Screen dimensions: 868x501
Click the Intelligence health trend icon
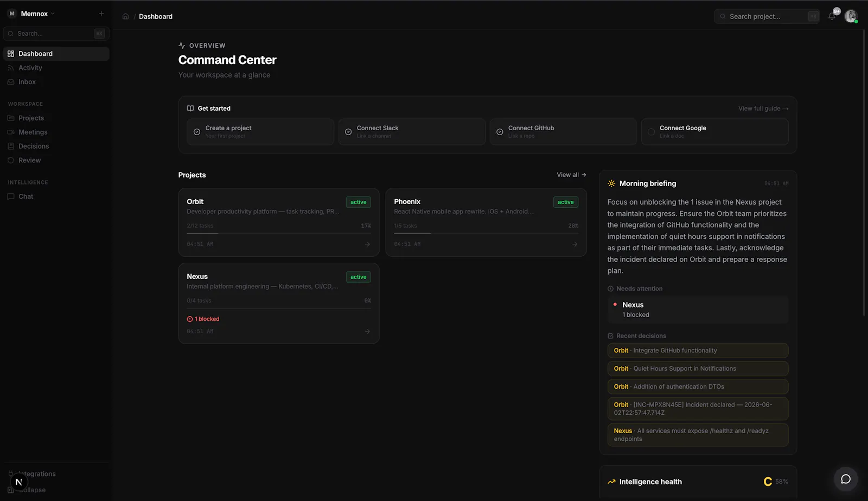611,482
